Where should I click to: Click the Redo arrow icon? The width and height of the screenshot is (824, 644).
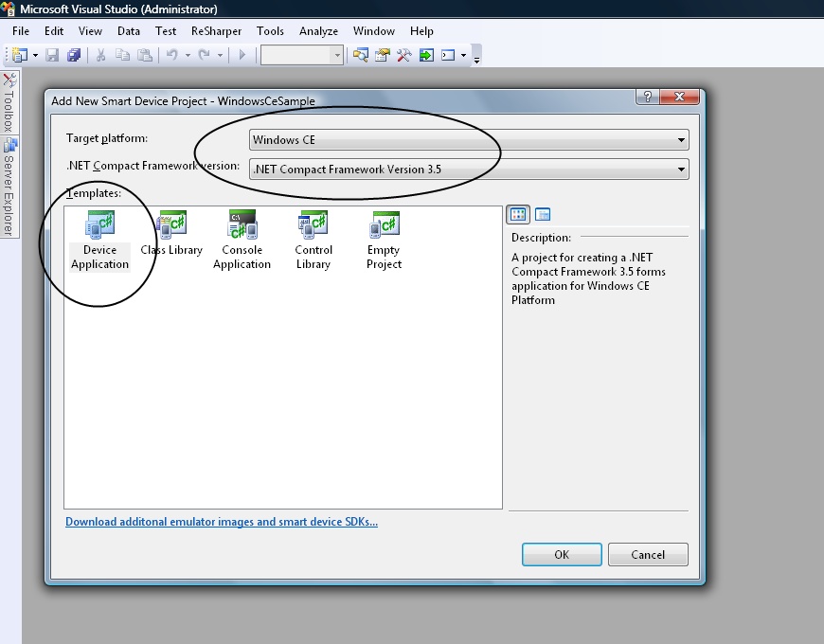click(204, 55)
